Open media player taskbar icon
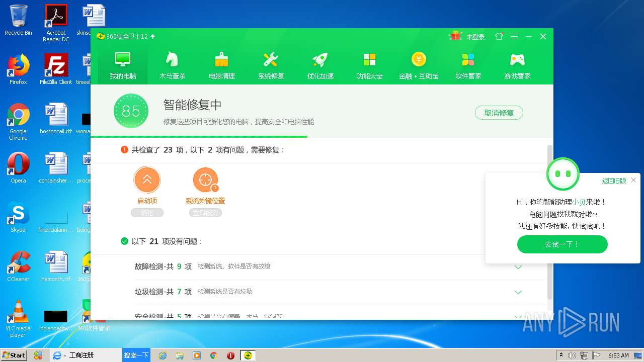The image size is (644, 362). click(x=197, y=355)
